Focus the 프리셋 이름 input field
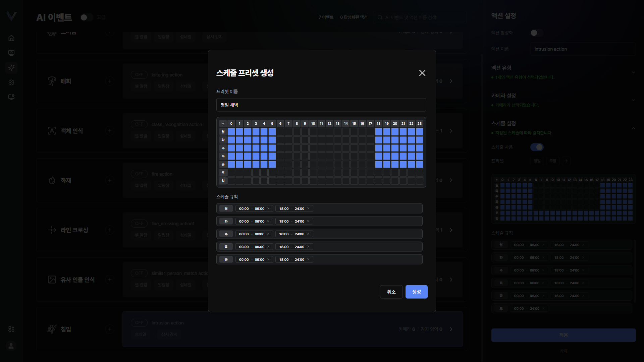 (x=321, y=105)
